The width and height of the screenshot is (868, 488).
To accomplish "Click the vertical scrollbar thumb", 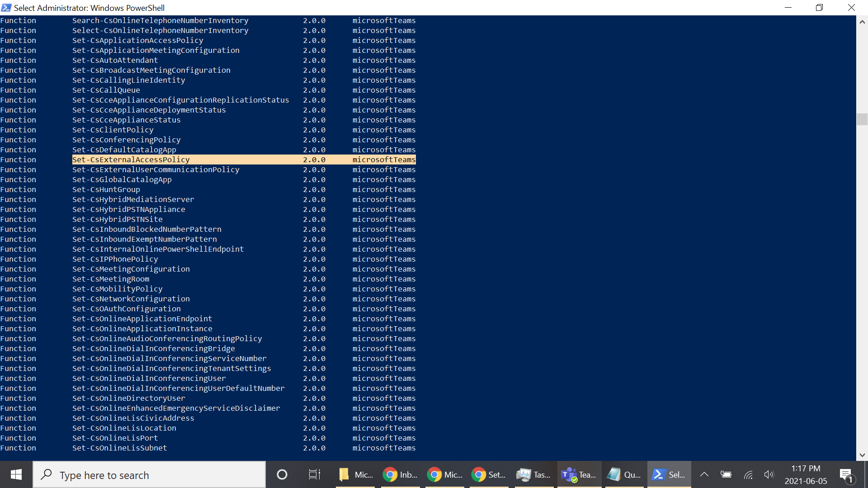I will [x=862, y=119].
